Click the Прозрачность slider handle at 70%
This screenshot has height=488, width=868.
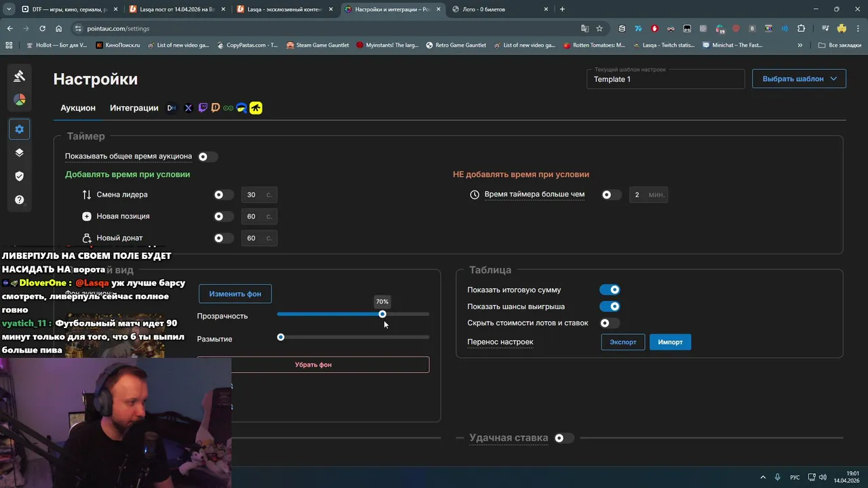[382, 314]
